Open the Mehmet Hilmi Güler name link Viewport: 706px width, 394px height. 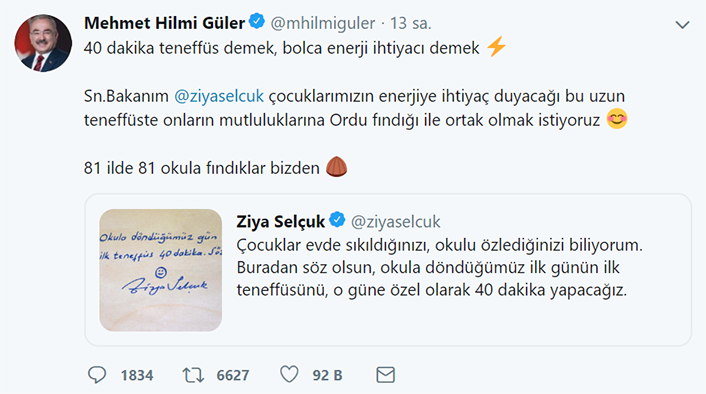[164, 23]
